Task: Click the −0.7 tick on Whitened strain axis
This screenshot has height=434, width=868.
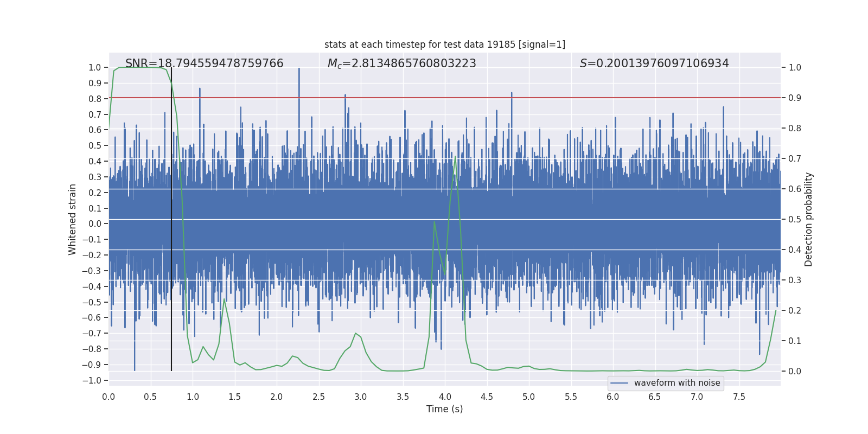Action: (x=92, y=333)
